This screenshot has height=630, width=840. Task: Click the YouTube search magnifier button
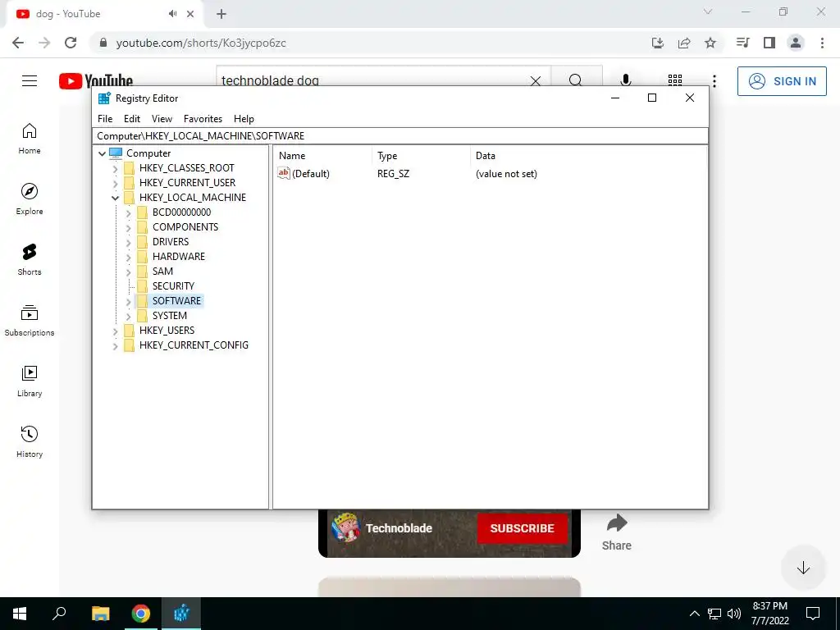pos(576,81)
